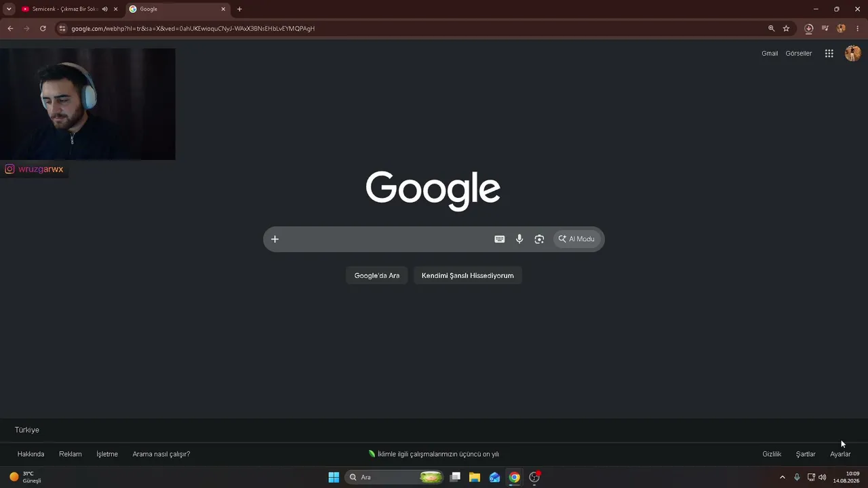Click the plus icon in search box
Image resolution: width=868 pixels, height=488 pixels.
click(x=275, y=239)
